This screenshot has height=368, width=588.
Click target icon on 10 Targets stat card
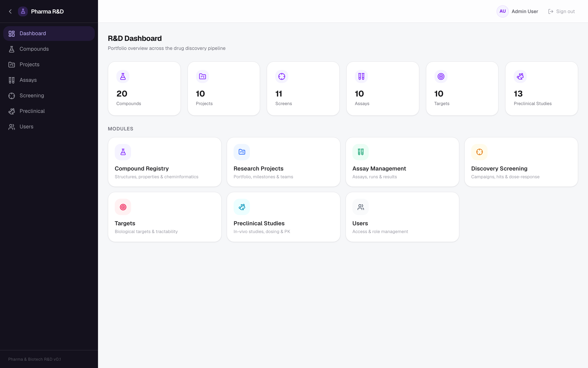pos(441,76)
